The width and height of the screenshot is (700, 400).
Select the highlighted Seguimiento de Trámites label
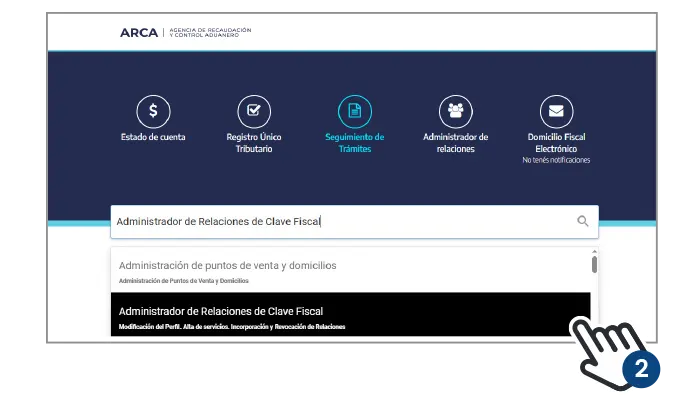354,142
